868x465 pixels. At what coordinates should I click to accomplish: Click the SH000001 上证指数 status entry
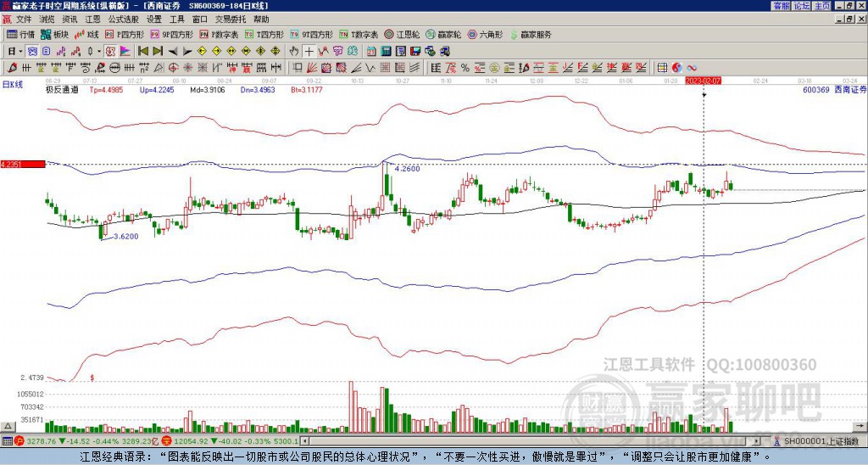coord(821,441)
